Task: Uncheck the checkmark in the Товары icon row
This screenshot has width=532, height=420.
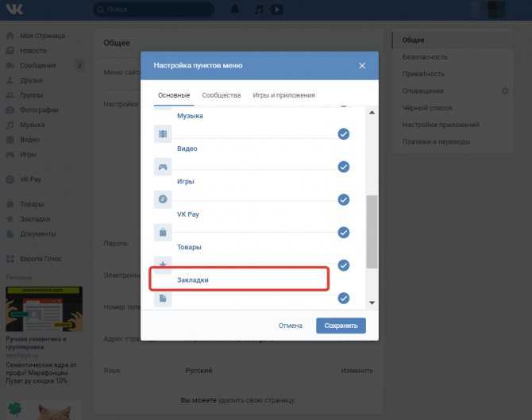Action: (x=343, y=233)
